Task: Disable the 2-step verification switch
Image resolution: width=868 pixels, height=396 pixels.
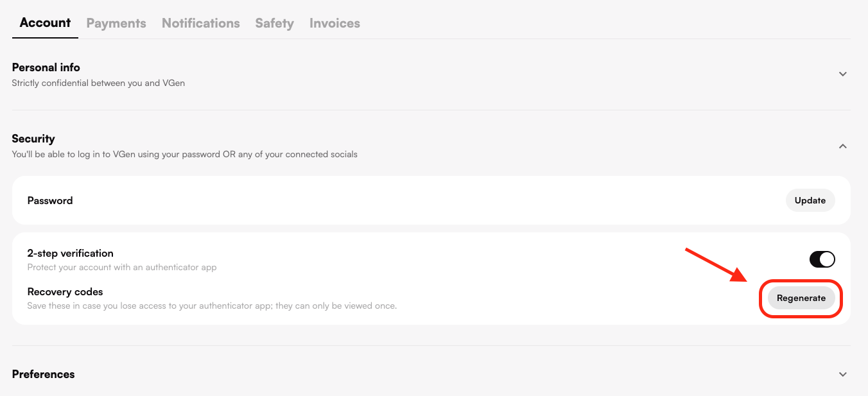Action: 822,259
